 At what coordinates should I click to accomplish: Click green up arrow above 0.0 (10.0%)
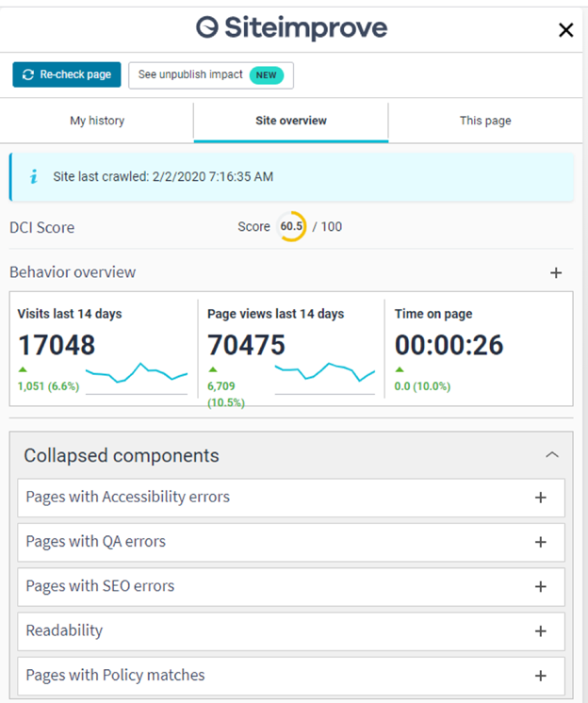pyautogui.click(x=400, y=369)
